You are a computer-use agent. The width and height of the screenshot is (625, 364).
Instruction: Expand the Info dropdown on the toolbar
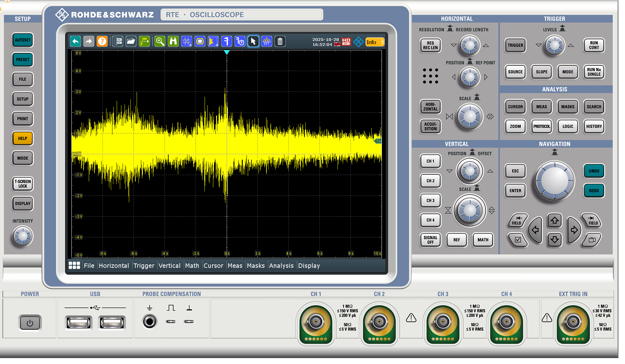pyautogui.click(x=383, y=42)
